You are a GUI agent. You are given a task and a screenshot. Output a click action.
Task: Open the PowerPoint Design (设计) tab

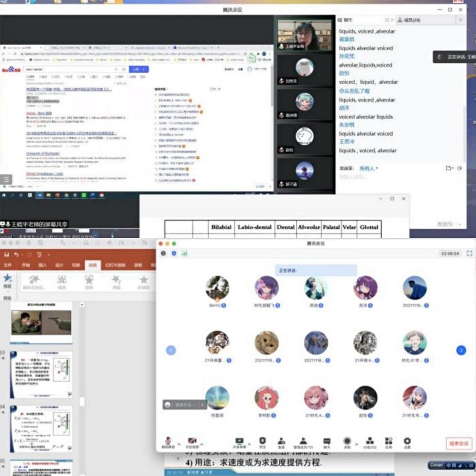tap(59, 265)
